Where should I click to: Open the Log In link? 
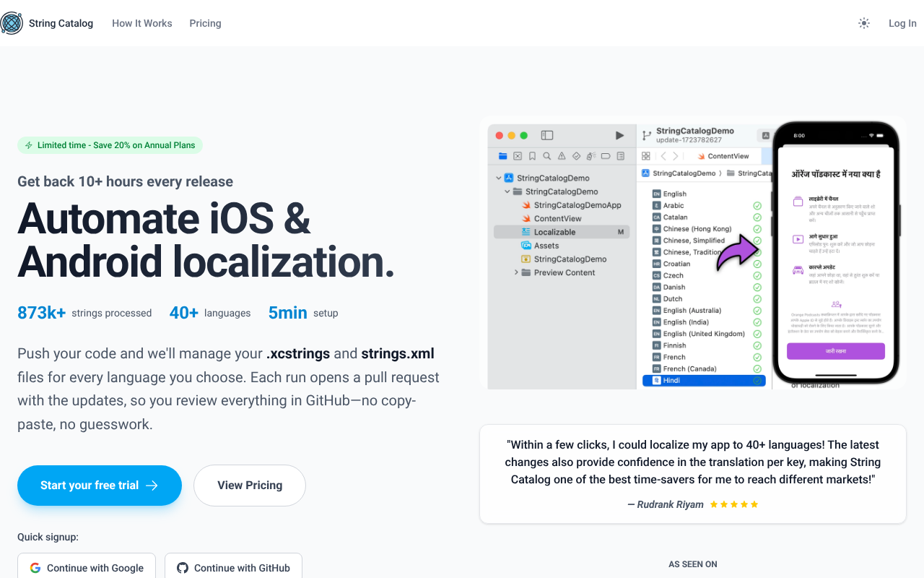point(902,23)
